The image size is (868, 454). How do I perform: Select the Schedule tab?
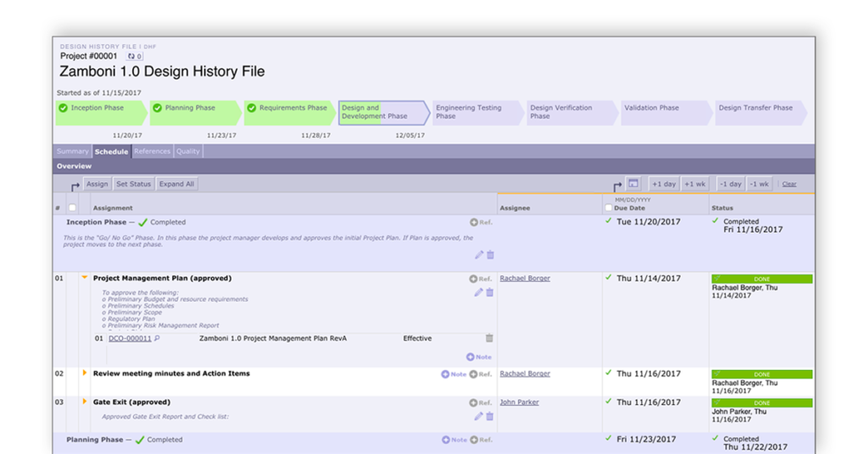point(111,152)
